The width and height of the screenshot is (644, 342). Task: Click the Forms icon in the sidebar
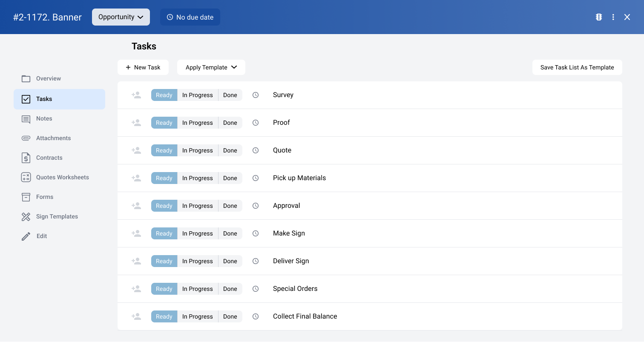(26, 197)
